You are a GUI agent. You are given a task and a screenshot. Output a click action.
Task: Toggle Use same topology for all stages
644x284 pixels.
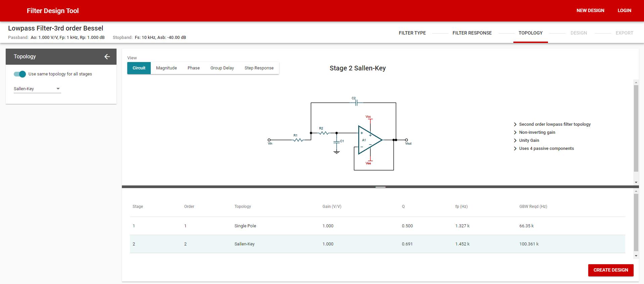pyautogui.click(x=20, y=74)
